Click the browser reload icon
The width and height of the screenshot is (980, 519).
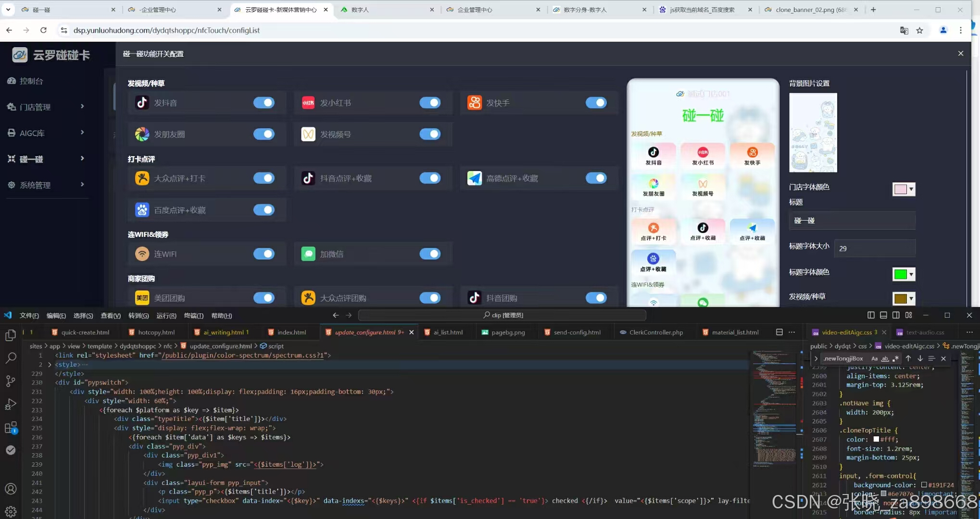[43, 30]
